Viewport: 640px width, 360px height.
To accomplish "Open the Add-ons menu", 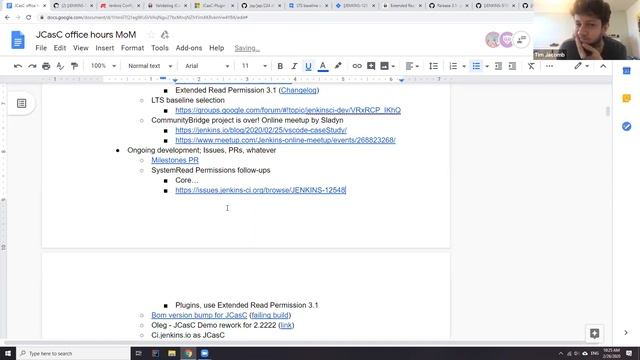I will [189, 48].
